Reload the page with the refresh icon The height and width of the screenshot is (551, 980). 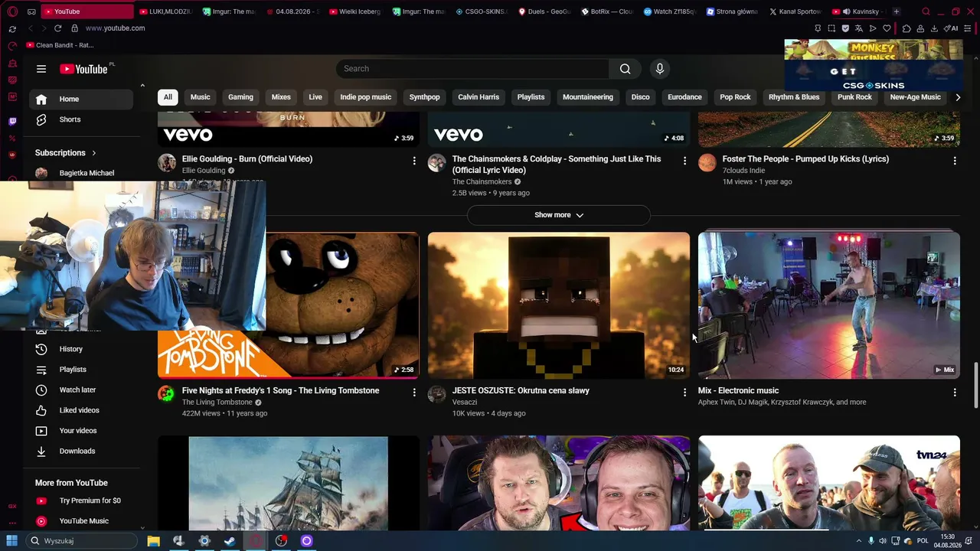tap(57, 28)
